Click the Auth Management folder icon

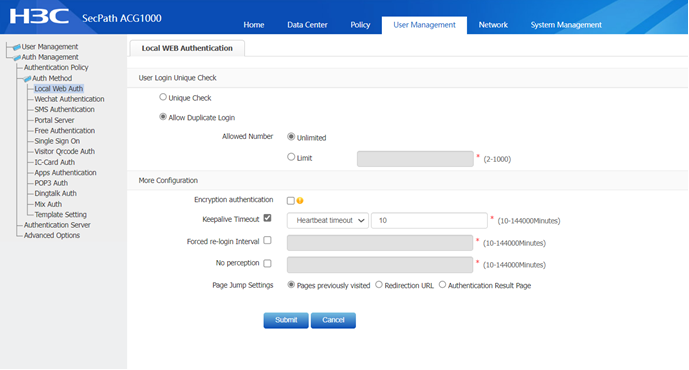pos(17,58)
